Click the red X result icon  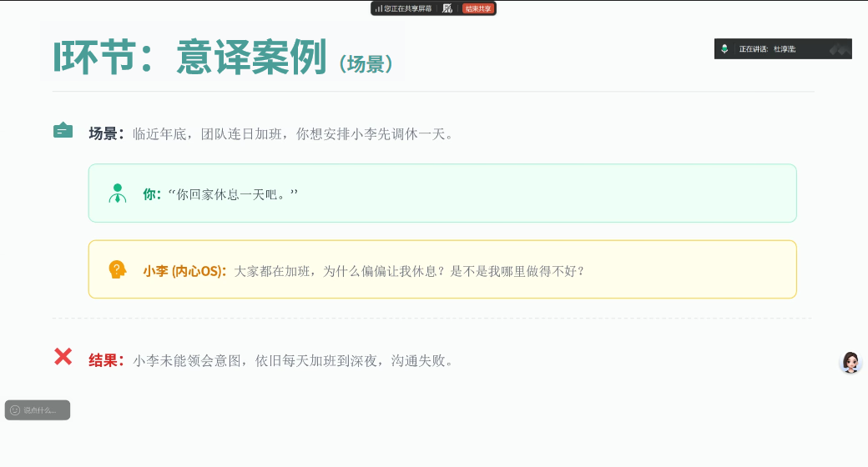coord(63,357)
